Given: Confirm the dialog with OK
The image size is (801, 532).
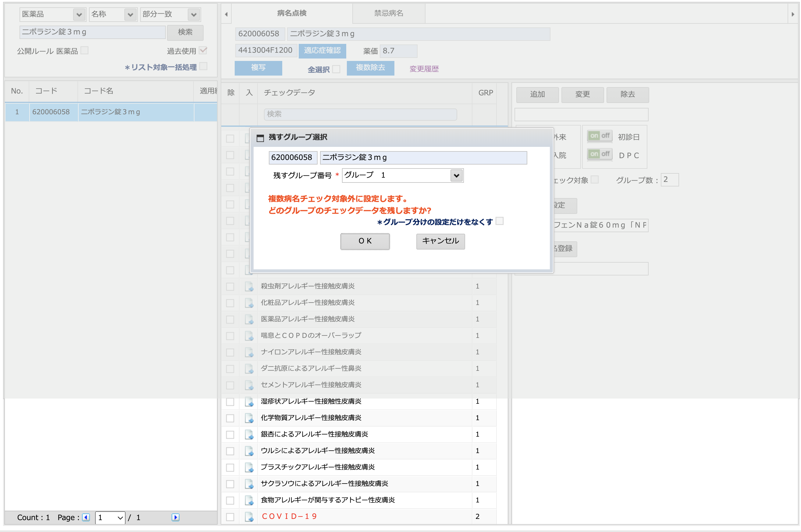Looking at the screenshot, I should pyautogui.click(x=365, y=241).
